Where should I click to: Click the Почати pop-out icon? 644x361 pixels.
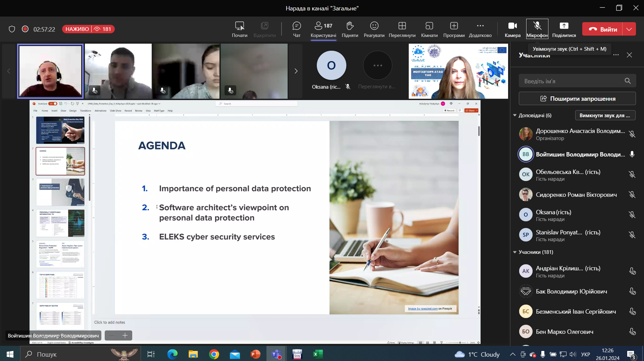click(x=239, y=29)
